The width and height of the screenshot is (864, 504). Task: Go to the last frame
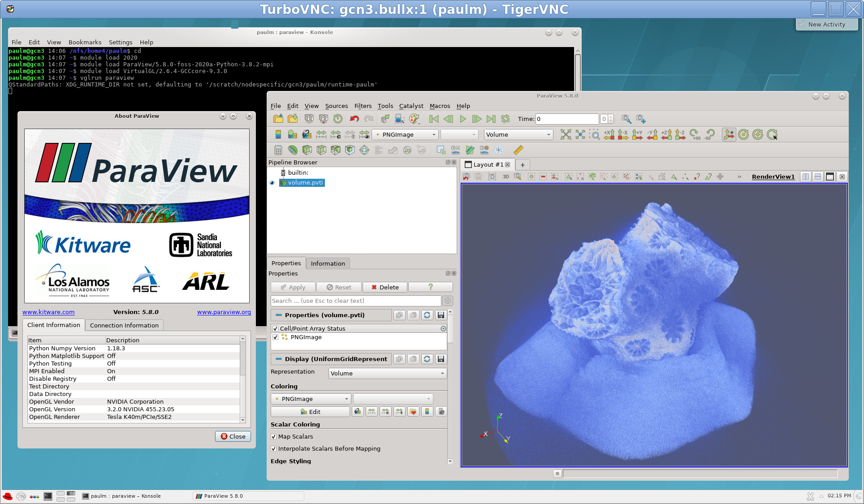click(491, 119)
